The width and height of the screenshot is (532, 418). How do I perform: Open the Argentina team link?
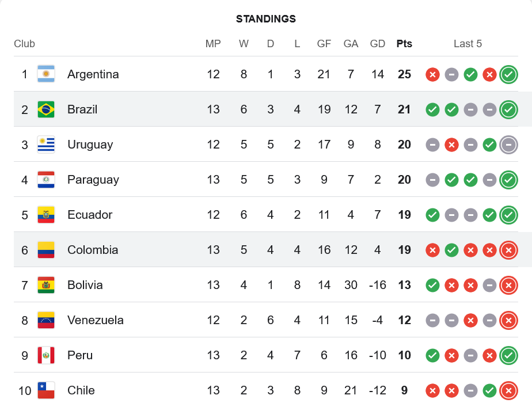(93, 74)
